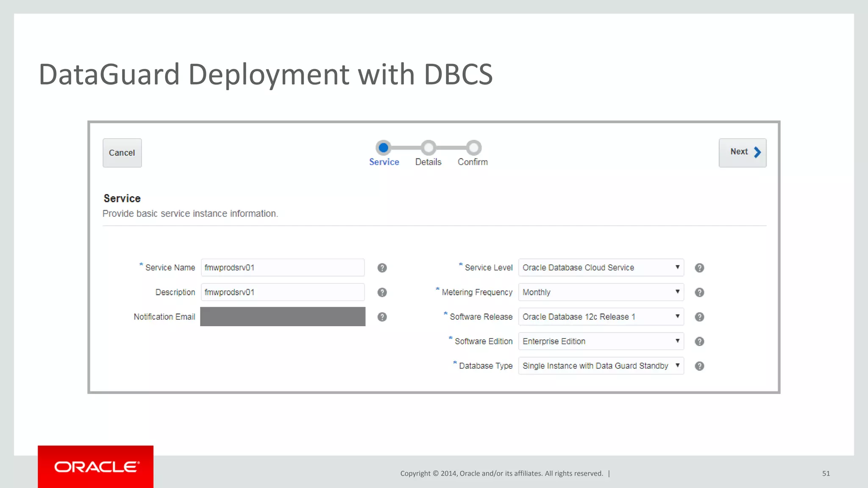Focus the Description input field

coord(283,292)
